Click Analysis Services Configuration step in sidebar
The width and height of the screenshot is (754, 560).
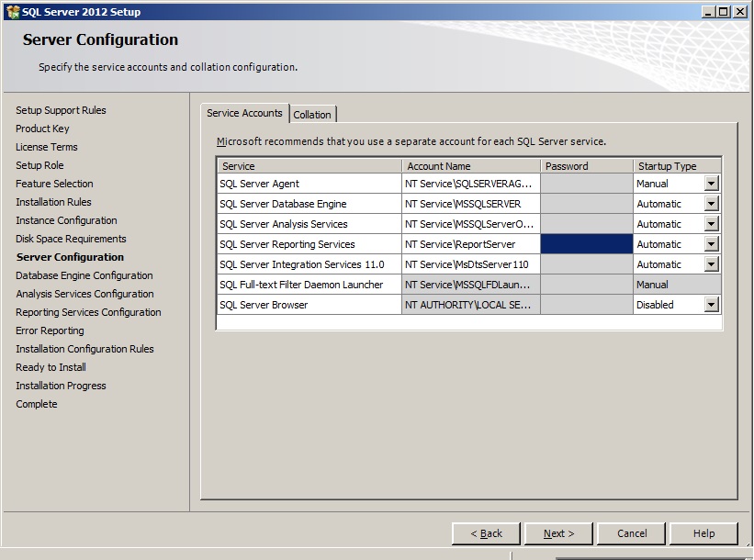point(84,294)
